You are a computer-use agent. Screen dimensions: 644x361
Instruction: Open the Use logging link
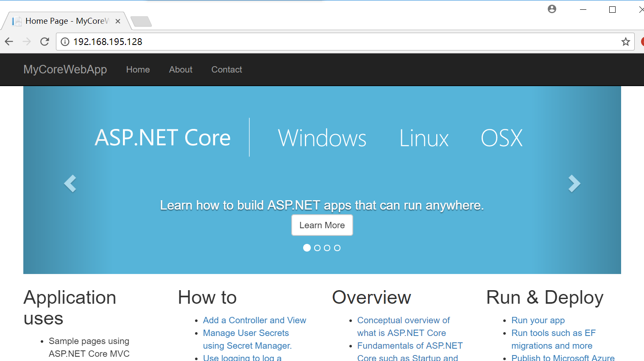[x=242, y=358]
